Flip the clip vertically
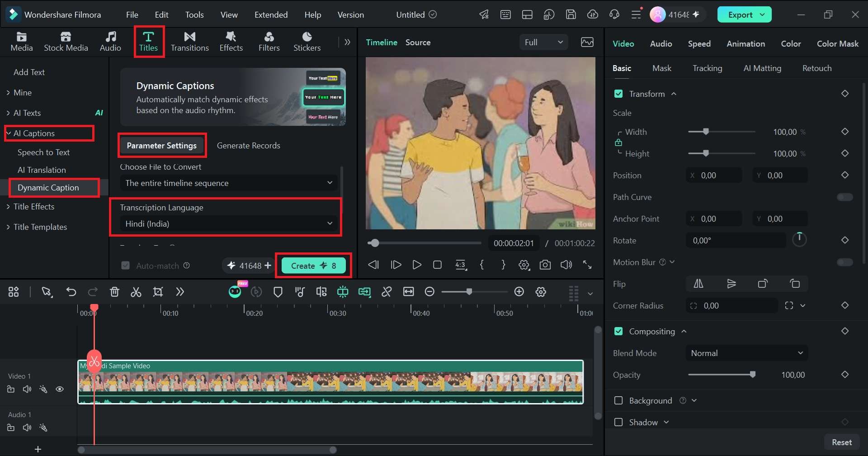 pos(731,284)
